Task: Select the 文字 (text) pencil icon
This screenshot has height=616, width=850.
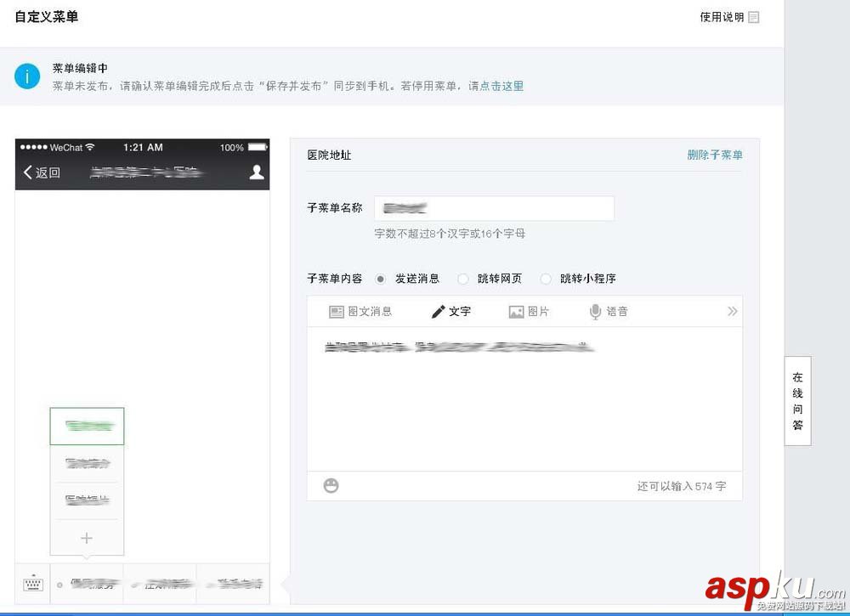Action: pyautogui.click(x=450, y=312)
